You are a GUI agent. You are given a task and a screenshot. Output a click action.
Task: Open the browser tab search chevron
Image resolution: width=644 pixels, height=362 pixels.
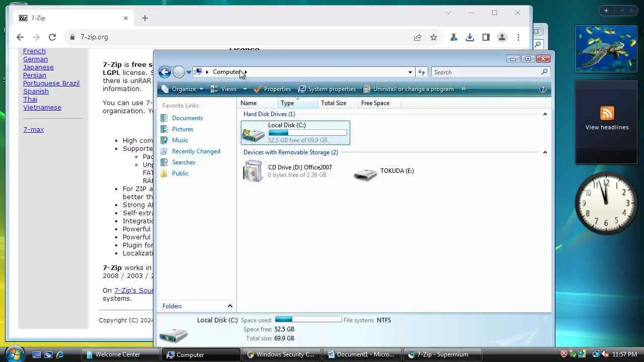pos(448,13)
